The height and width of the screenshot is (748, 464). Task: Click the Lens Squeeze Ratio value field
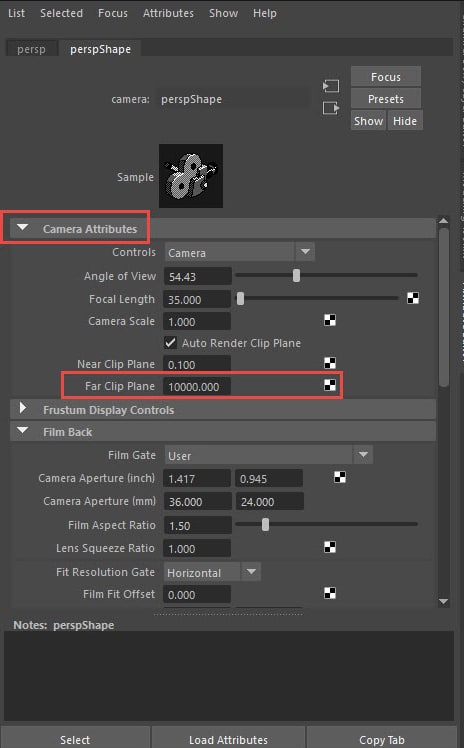[197, 548]
